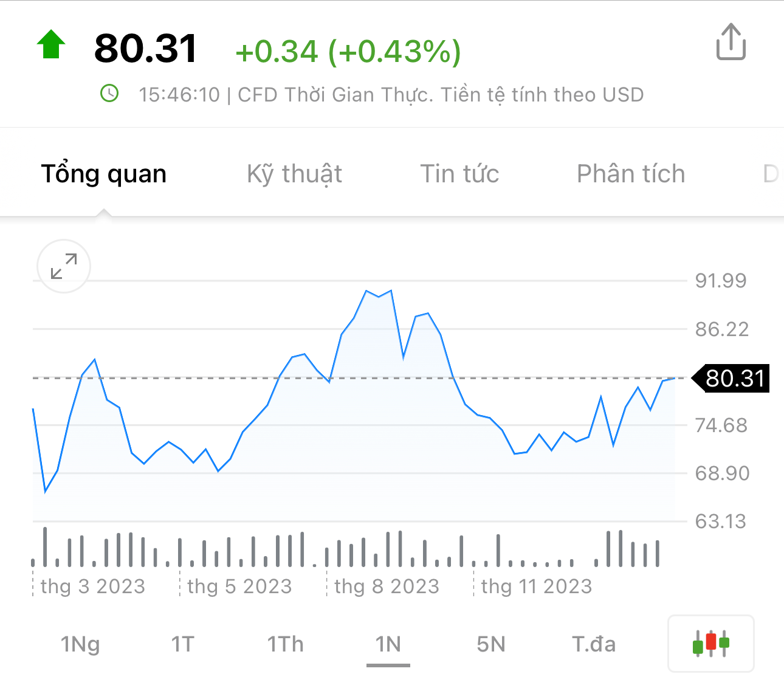Image resolution: width=784 pixels, height=691 pixels.
Task: Go to Phân tích tab
Action: (x=630, y=174)
